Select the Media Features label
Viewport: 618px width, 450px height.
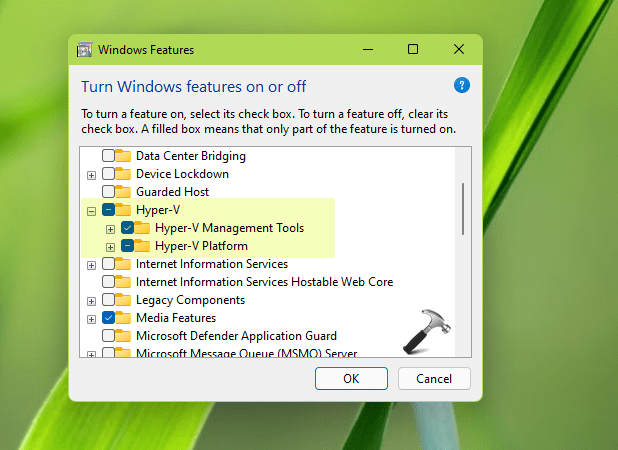pos(176,318)
